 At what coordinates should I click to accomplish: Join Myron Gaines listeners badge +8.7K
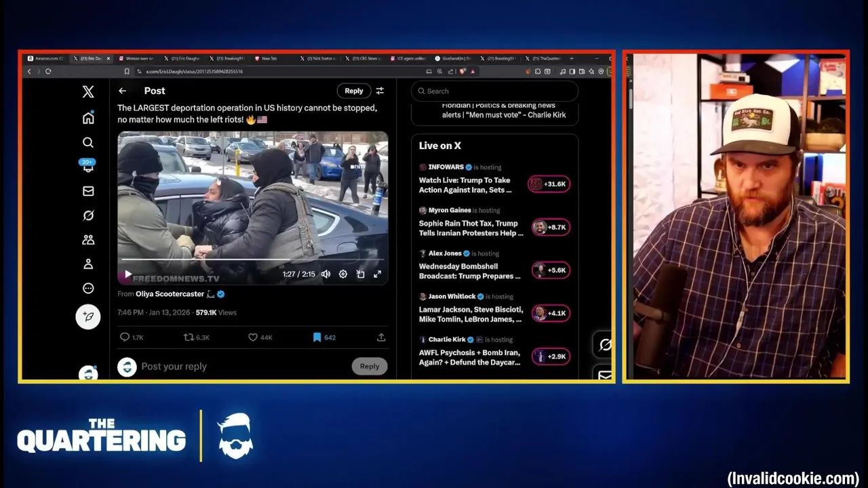point(551,227)
